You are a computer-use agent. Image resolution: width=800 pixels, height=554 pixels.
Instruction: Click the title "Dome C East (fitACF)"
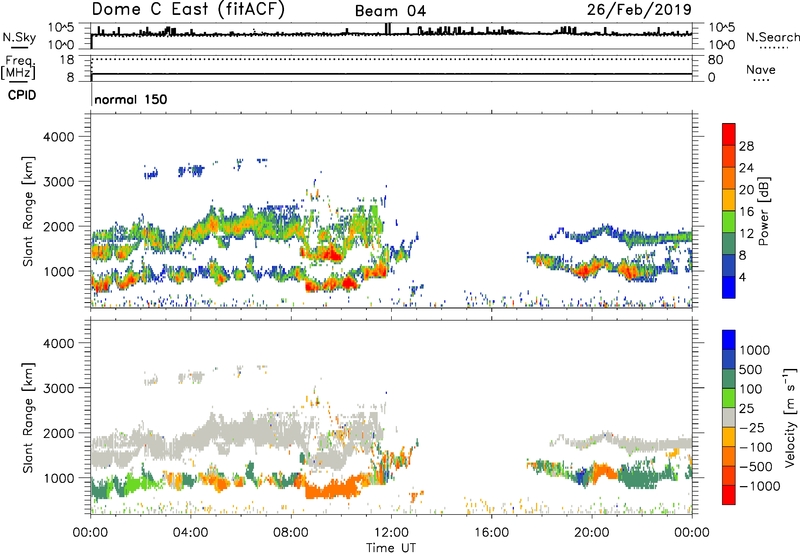point(188,10)
